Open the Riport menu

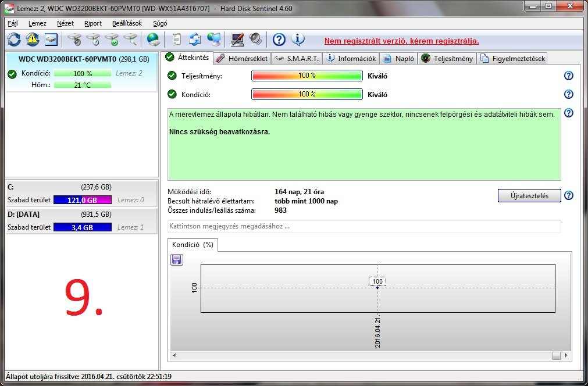pos(93,23)
